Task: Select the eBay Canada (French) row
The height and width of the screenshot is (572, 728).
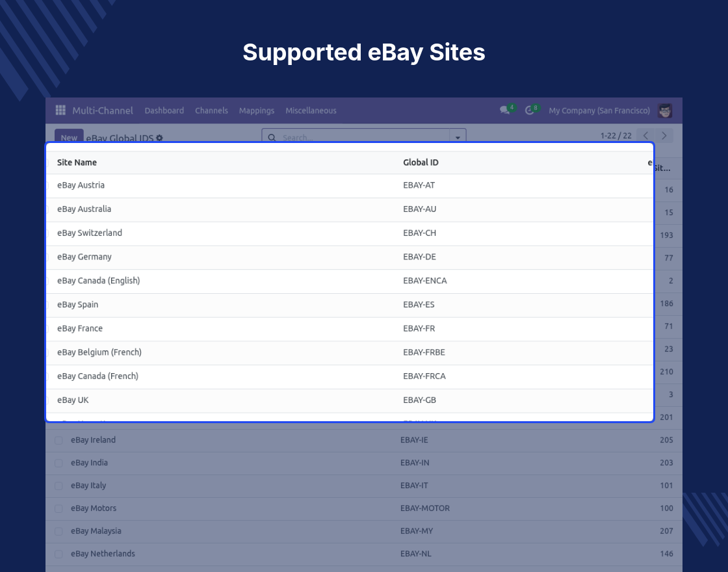Action: 350,376
